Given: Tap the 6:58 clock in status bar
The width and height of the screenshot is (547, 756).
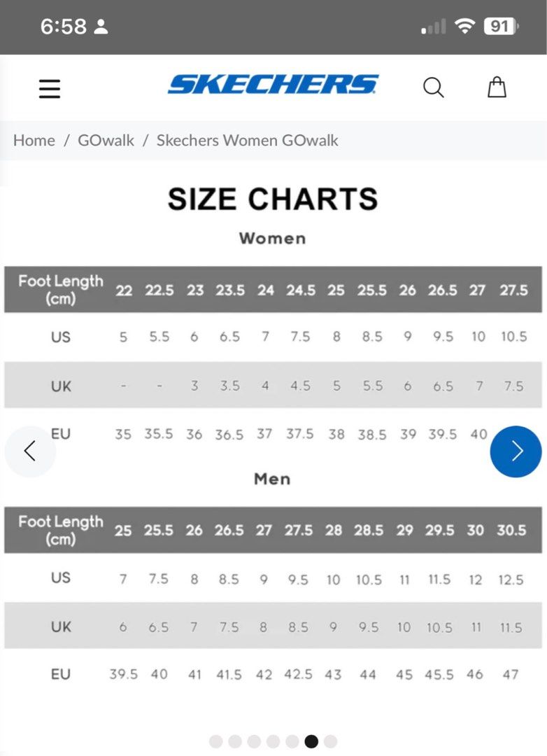Looking at the screenshot, I should coord(64,26).
